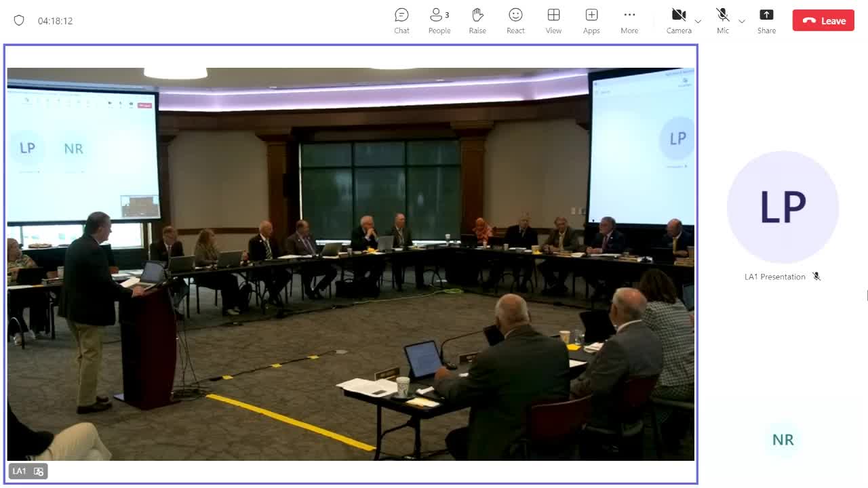Show the People participants list

[x=439, y=21]
